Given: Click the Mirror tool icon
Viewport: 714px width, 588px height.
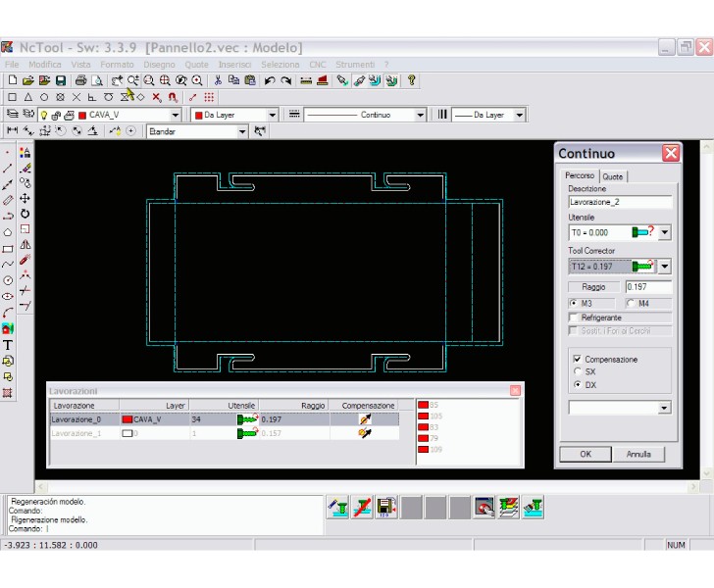Looking at the screenshot, I should coord(25,245).
